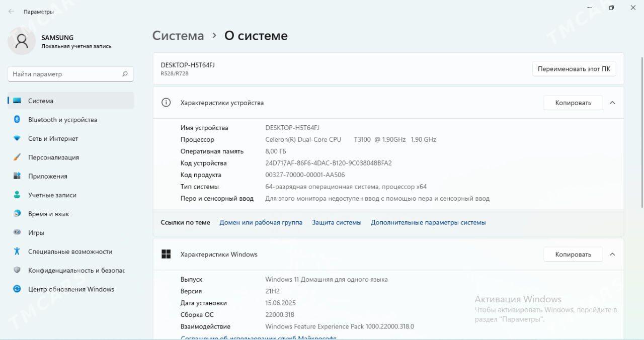The height and width of the screenshot is (340, 644).
Task: Click the Приложения apps icon
Action: [x=17, y=176]
